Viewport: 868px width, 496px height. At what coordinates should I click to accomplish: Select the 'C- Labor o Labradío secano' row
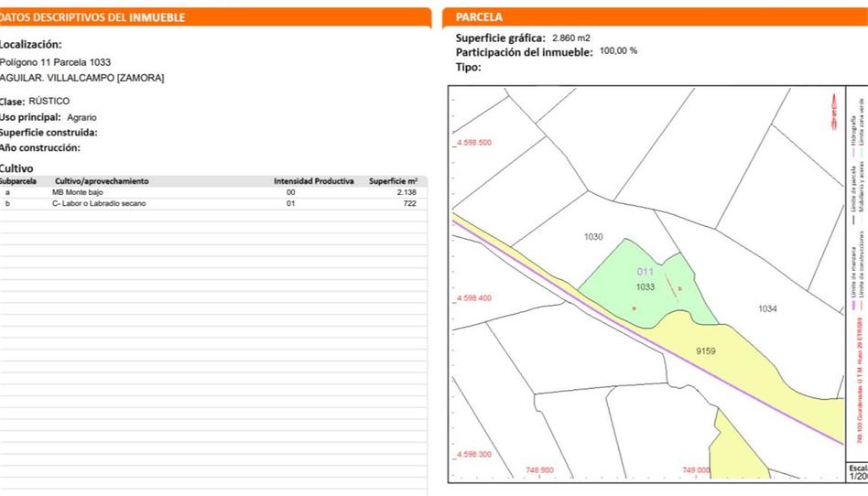[x=213, y=203]
